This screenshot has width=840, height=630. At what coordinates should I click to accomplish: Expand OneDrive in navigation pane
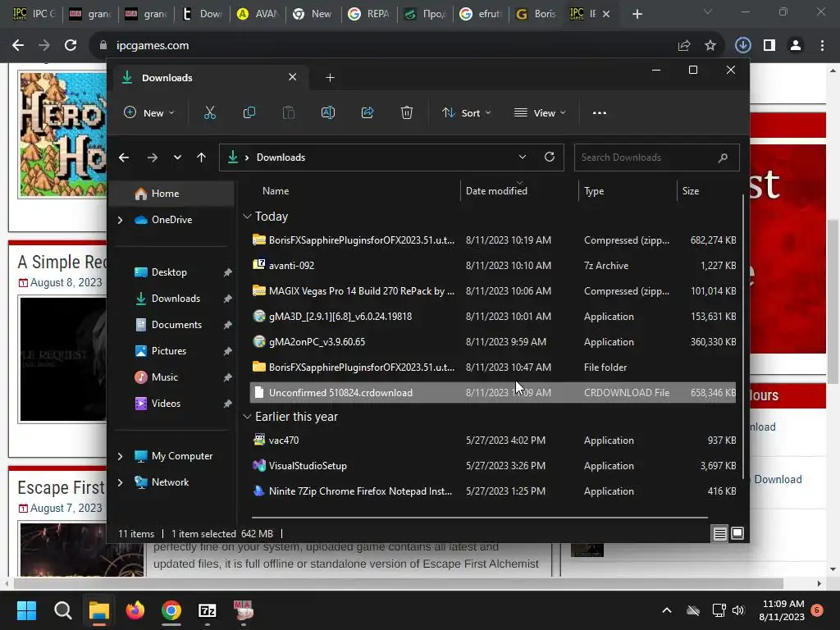pyautogui.click(x=120, y=220)
